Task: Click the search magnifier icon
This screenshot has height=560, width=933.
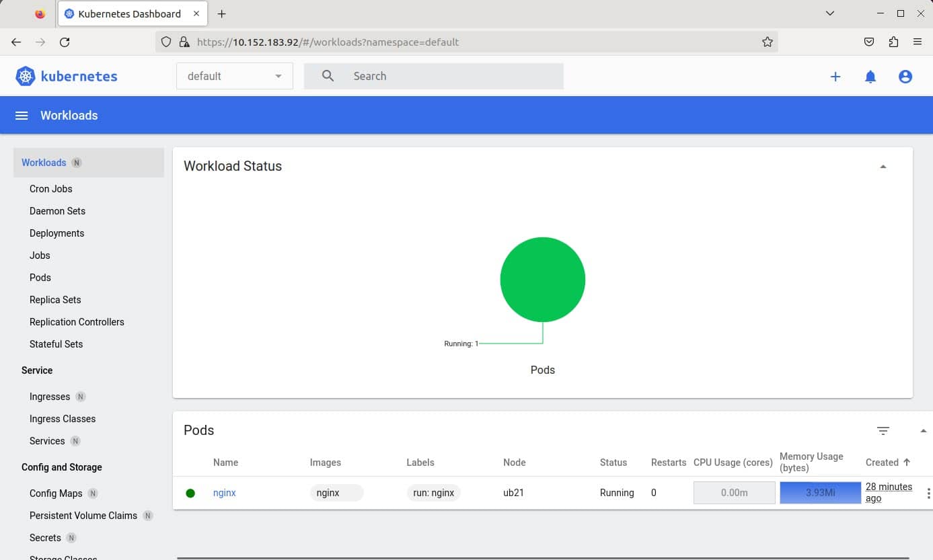Action: pyautogui.click(x=328, y=76)
